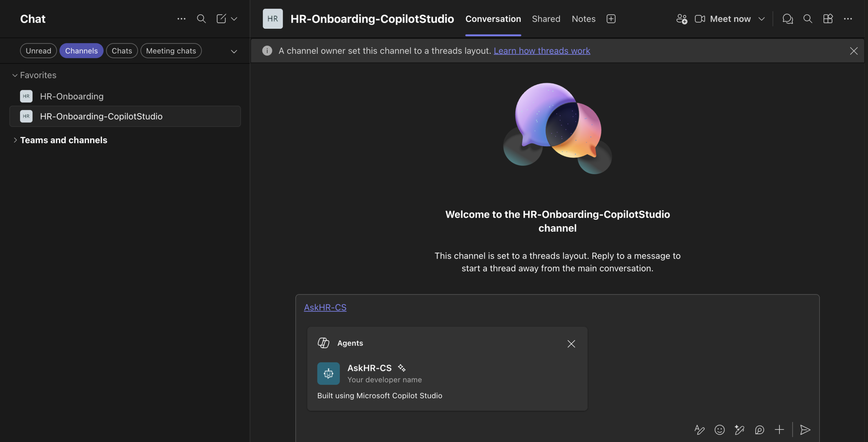The width and height of the screenshot is (868, 442).
Task: Send the message with the send icon
Action: (x=805, y=430)
